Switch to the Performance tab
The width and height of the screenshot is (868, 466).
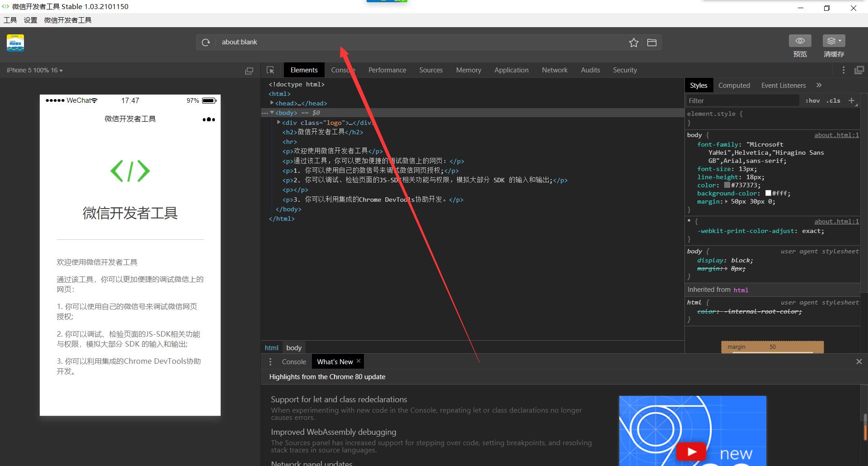[387, 70]
